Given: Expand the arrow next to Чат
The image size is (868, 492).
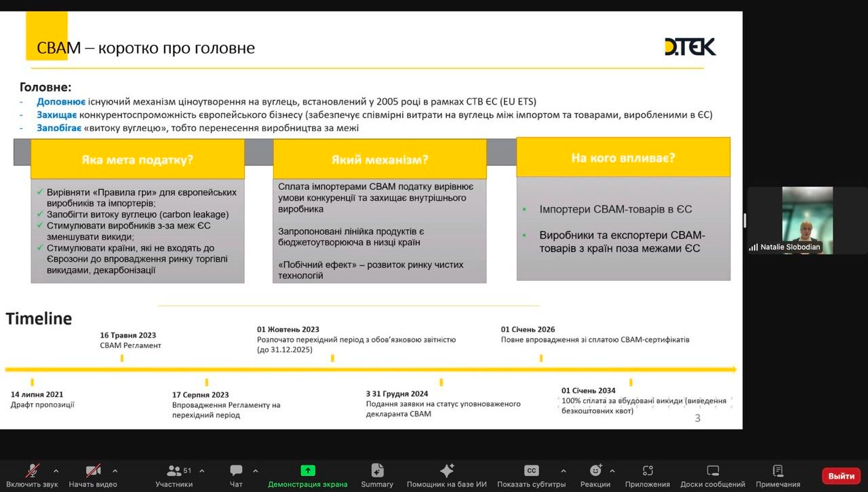Looking at the screenshot, I should click(255, 470).
